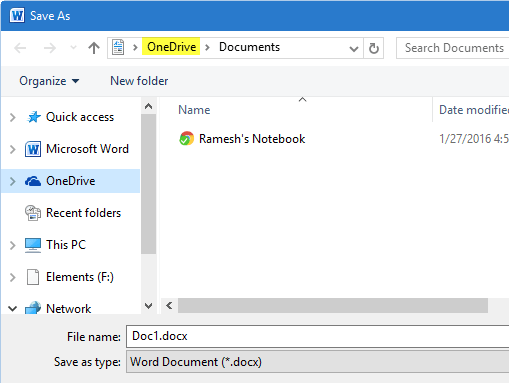Click the navigation pane scroll down arrow
The width and height of the screenshot is (509, 383).
(x=148, y=306)
